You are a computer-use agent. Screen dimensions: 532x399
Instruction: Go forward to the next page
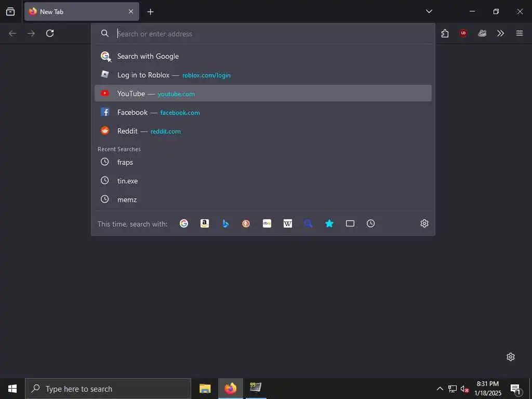[31, 33]
